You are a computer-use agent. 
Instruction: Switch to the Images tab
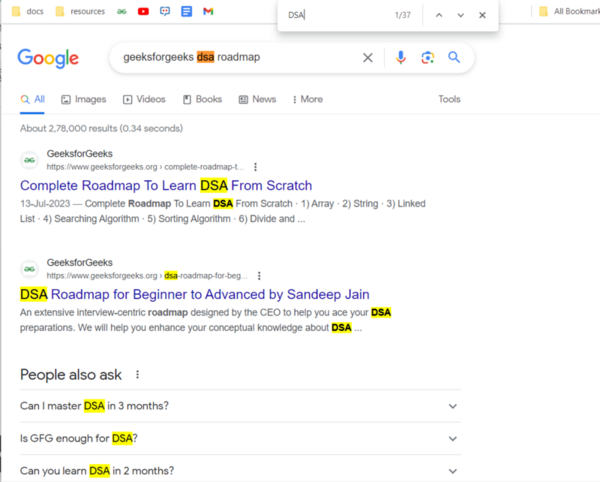pyautogui.click(x=84, y=99)
